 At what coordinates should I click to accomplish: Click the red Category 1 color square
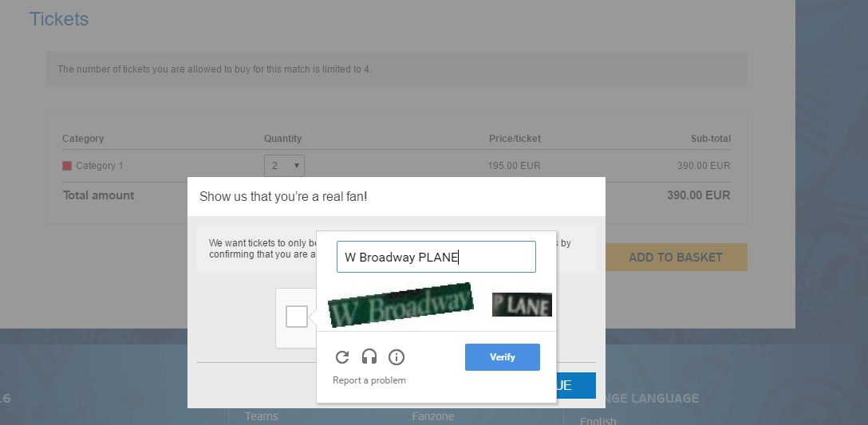pyautogui.click(x=67, y=166)
